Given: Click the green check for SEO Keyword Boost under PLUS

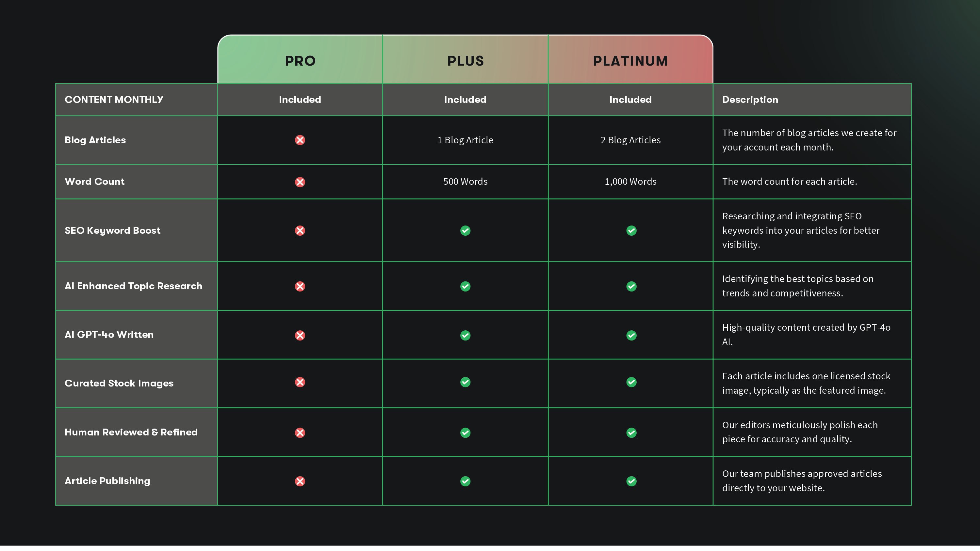Looking at the screenshot, I should point(465,230).
